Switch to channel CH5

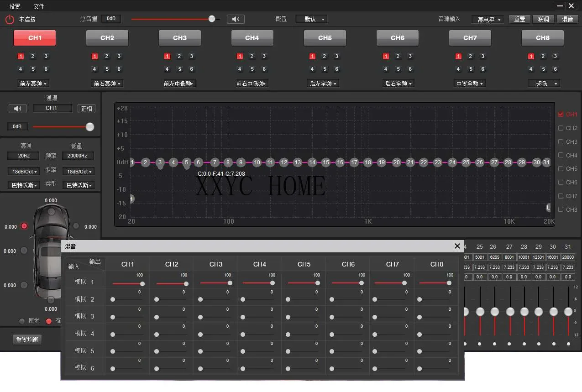[325, 38]
